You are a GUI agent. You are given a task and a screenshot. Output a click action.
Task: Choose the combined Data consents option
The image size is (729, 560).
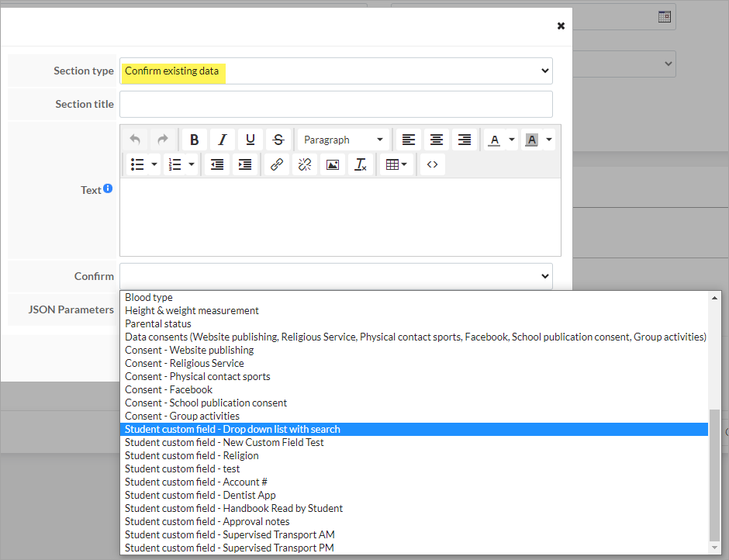point(414,337)
